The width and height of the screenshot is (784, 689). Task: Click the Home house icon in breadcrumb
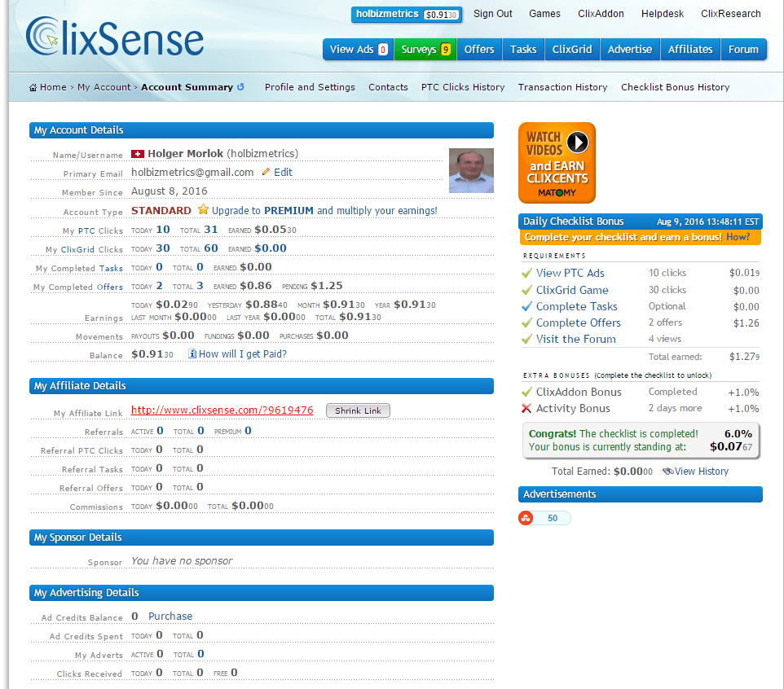(x=33, y=87)
